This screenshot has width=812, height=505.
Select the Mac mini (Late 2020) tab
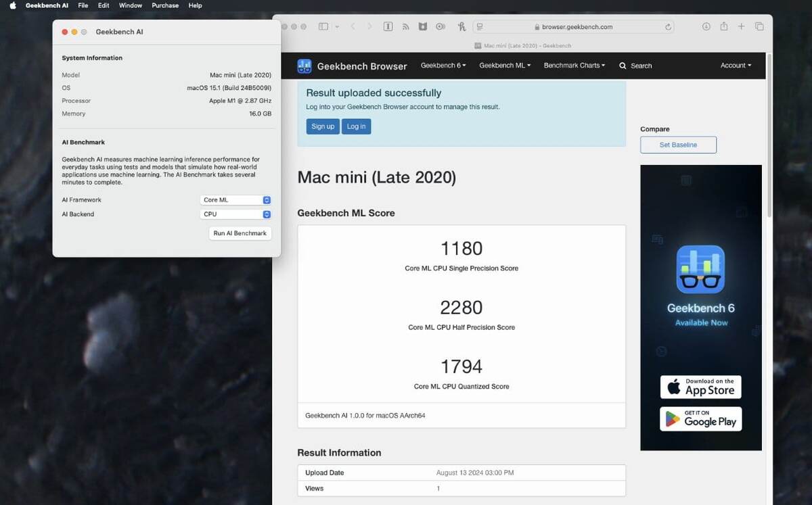pos(522,45)
